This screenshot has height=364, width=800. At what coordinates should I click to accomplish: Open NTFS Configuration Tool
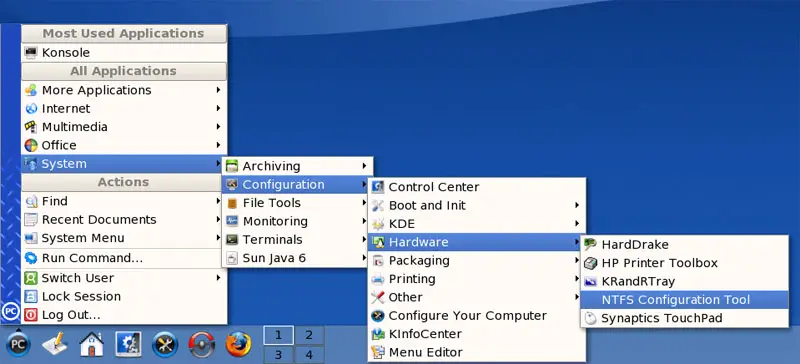[685, 300]
